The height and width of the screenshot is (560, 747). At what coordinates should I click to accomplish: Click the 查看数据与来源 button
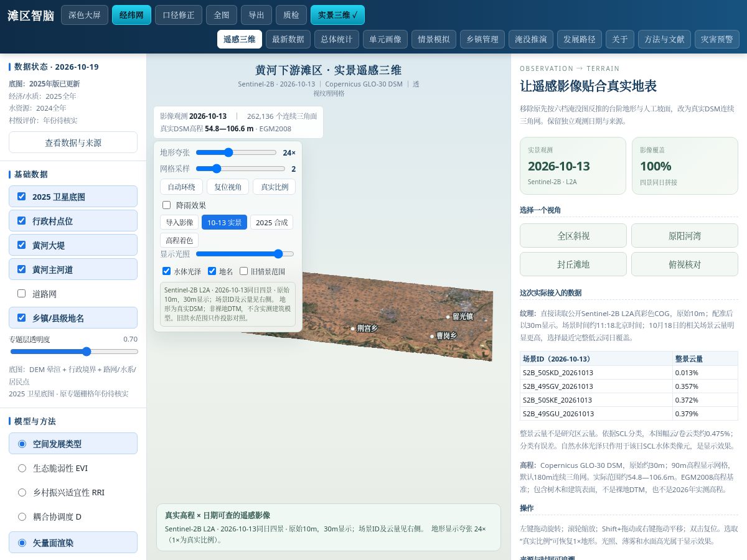pos(73,142)
